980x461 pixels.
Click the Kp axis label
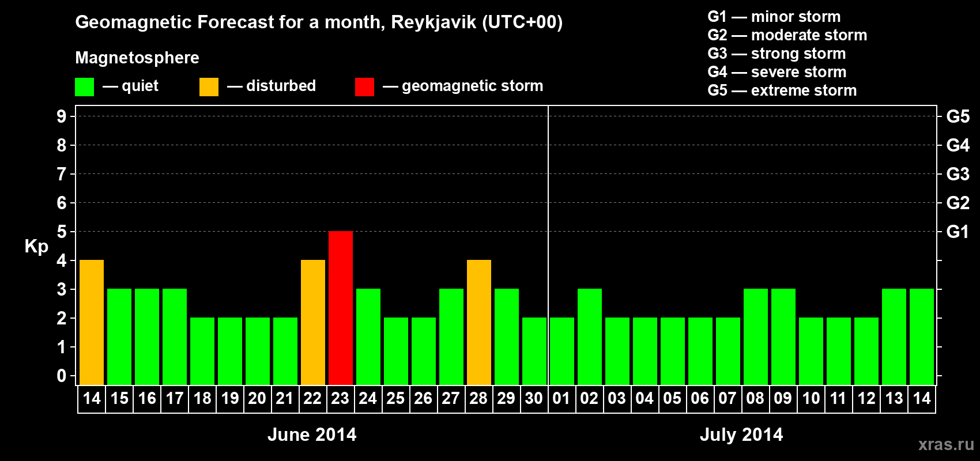pos(36,247)
